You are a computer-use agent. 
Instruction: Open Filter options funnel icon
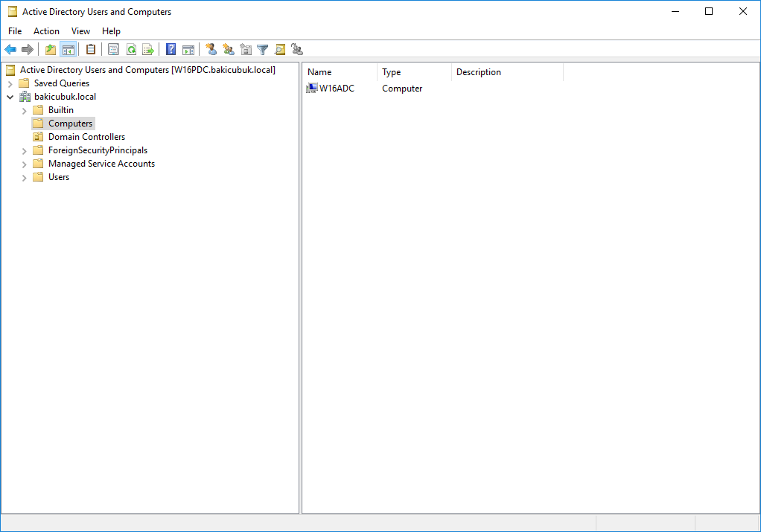(x=263, y=49)
